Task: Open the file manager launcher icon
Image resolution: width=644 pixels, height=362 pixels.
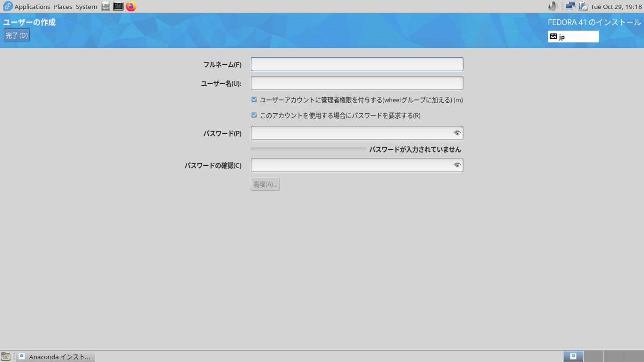Action: click(x=106, y=7)
